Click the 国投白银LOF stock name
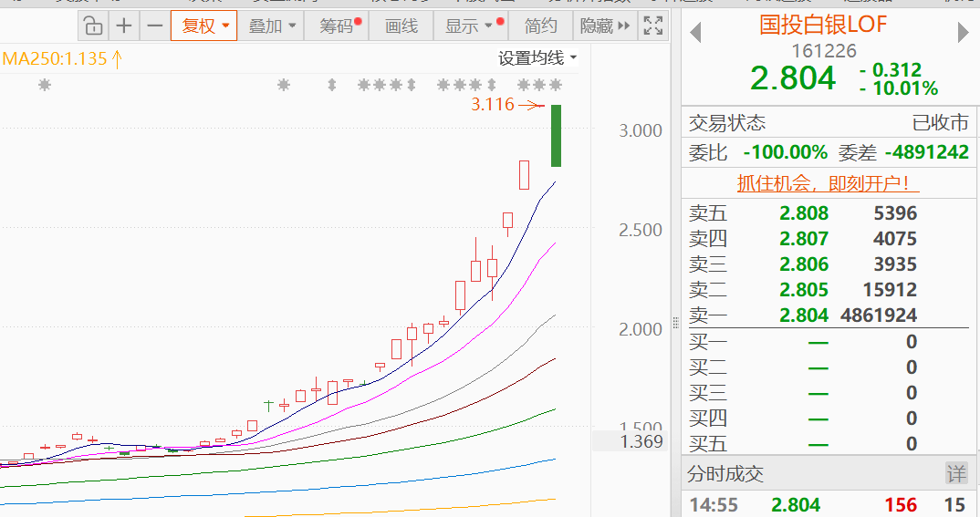 tap(823, 25)
